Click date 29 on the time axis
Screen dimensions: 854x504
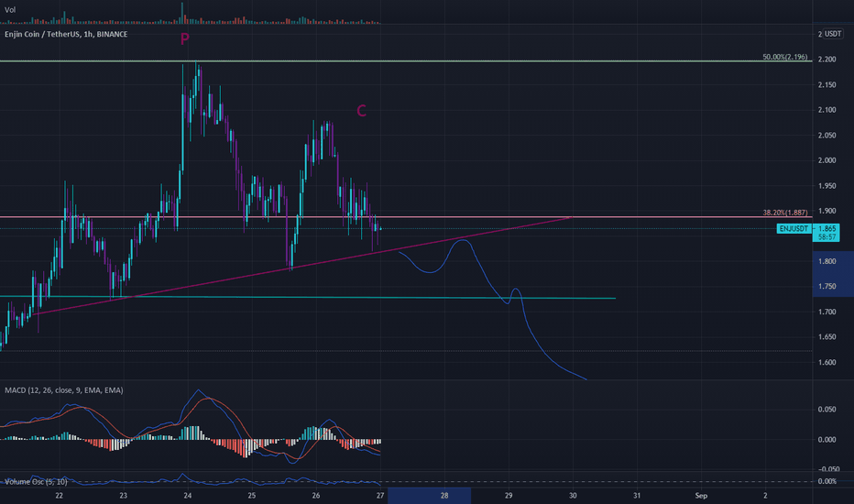pos(509,496)
